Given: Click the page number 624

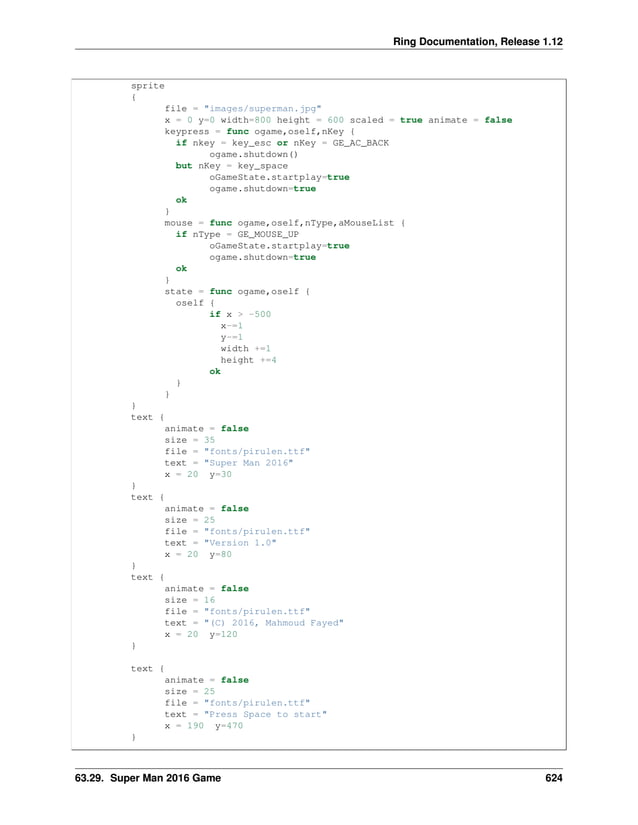Looking at the screenshot, I should (554, 778).
